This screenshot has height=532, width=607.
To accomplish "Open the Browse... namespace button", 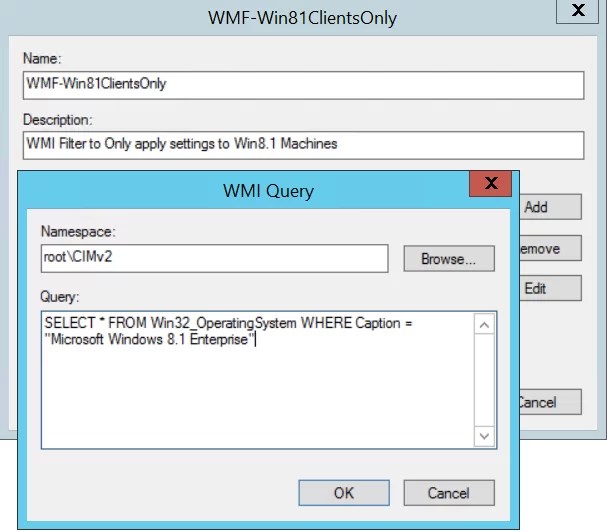I will [449, 258].
